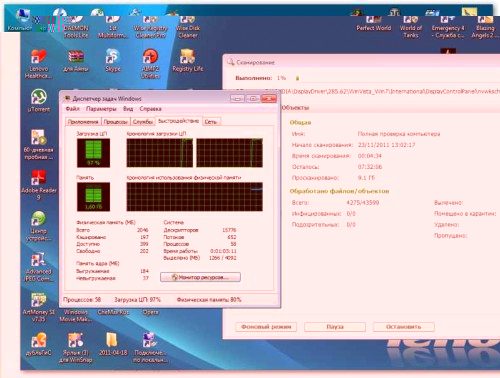This screenshot has width=500, height=378.
Task: Click the 'Помещено в карантин:' label
Action: click(465, 214)
